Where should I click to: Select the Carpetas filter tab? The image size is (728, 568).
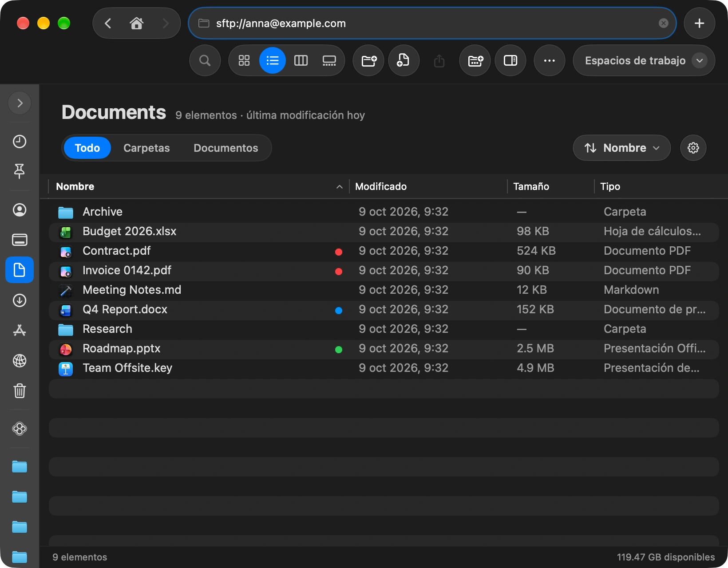point(146,148)
